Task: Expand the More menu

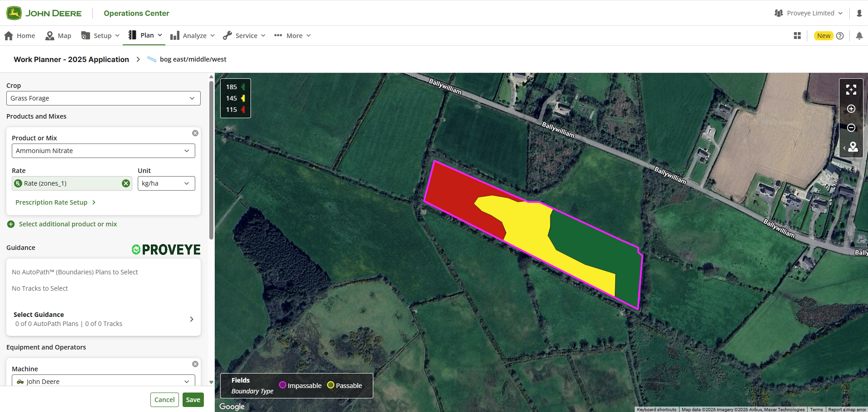Action: 292,36
